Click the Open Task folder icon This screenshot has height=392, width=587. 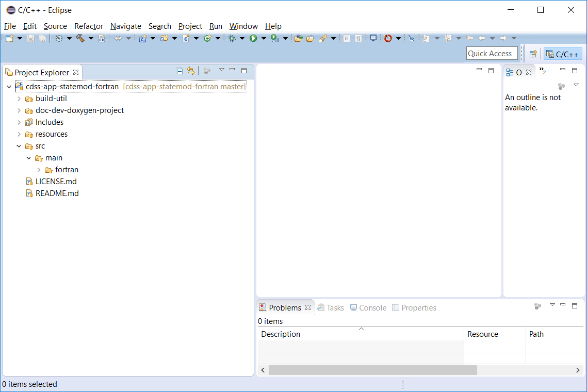click(x=311, y=38)
